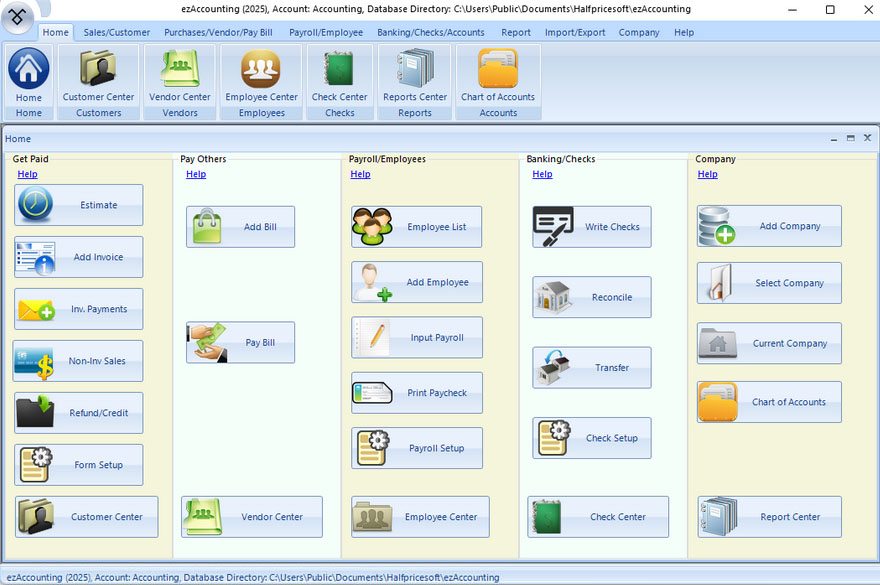Click the Add Bill button
Image resolution: width=880 pixels, height=585 pixels.
(240, 227)
